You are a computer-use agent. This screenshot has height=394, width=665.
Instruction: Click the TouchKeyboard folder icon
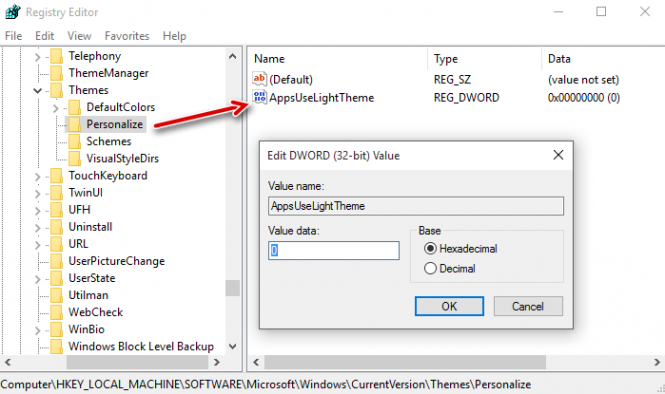tap(56, 176)
